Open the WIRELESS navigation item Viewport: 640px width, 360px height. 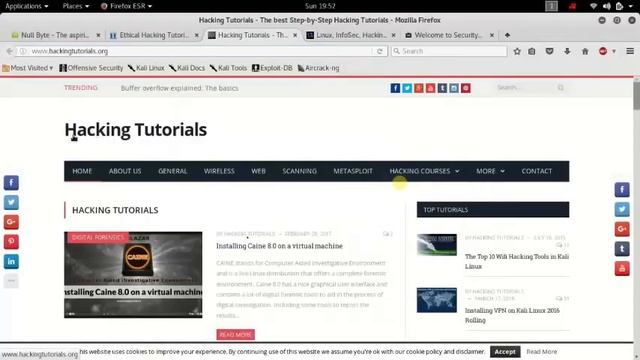pyautogui.click(x=219, y=171)
